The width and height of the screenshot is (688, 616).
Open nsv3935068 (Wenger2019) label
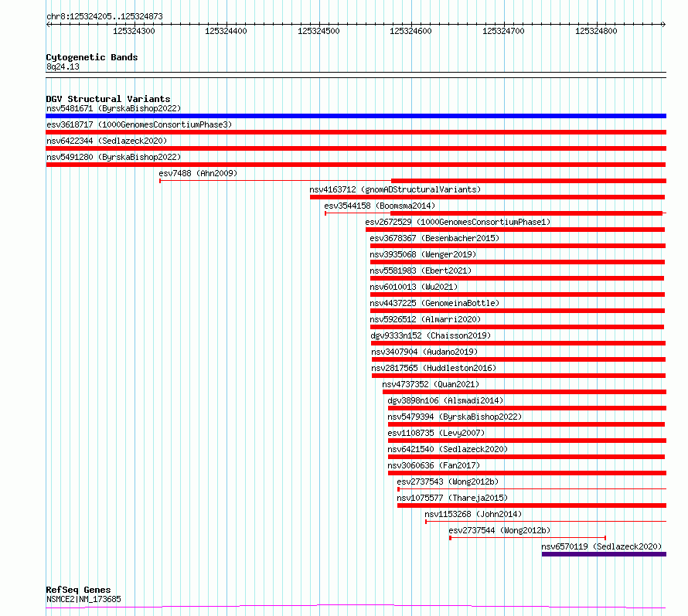(423, 254)
